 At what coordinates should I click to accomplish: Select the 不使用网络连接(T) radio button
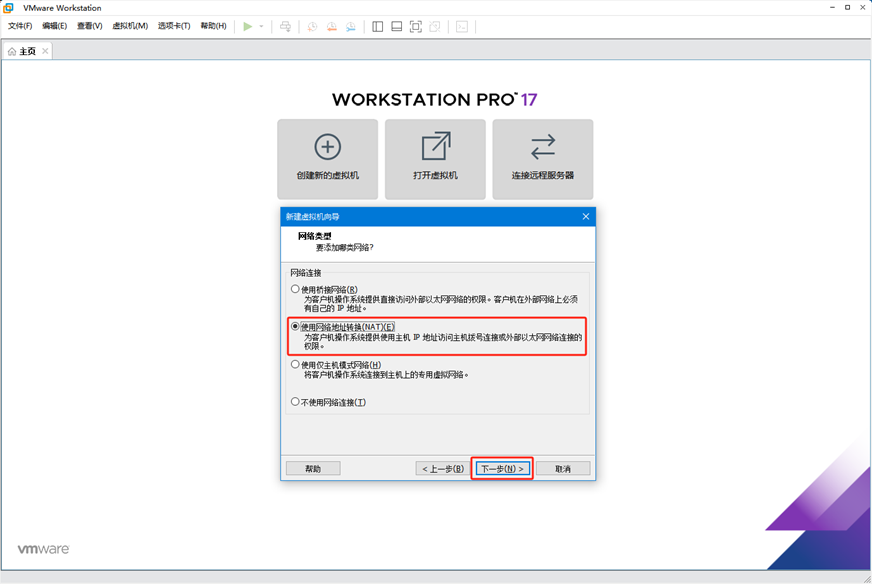point(295,402)
